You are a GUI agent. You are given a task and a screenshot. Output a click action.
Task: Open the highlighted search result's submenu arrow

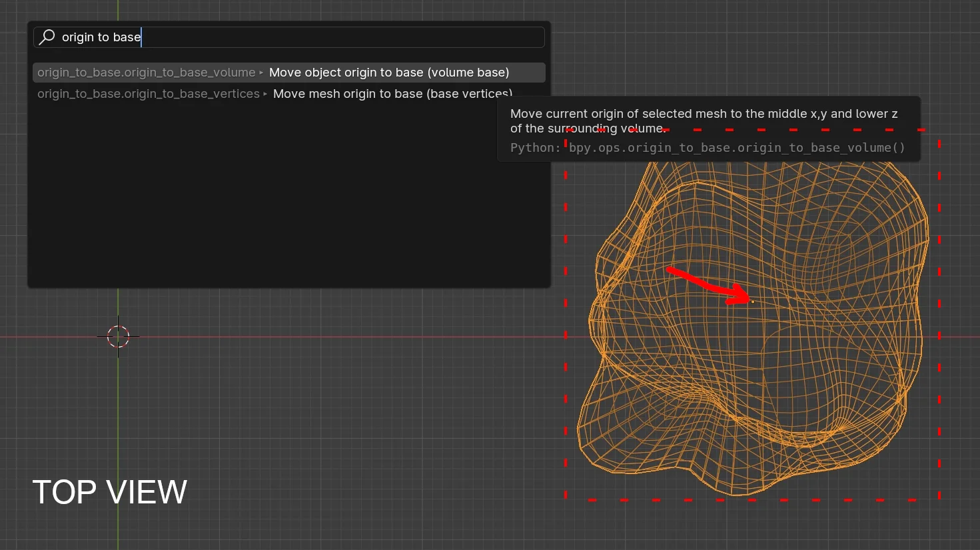click(x=261, y=72)
